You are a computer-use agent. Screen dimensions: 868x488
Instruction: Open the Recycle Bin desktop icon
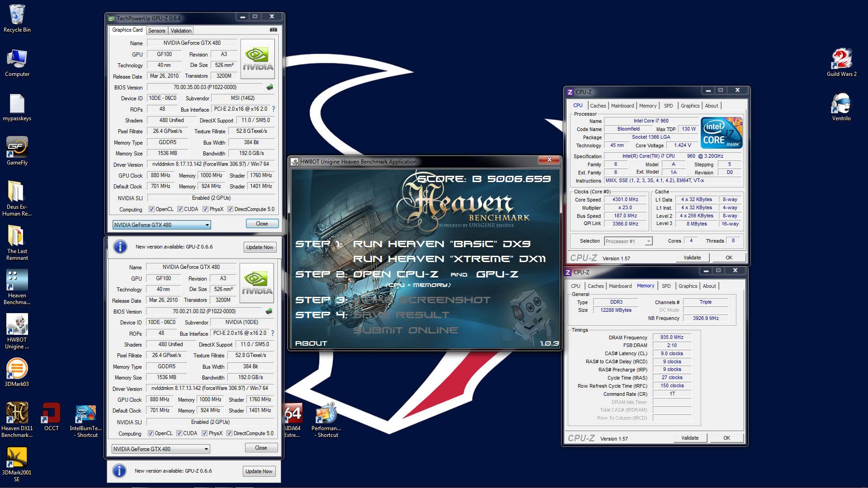point(17,18)
